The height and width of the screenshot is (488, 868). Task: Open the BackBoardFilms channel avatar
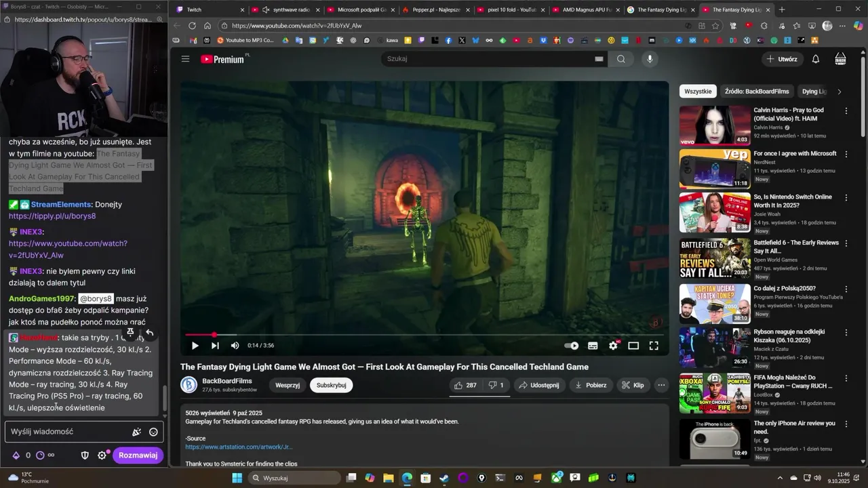[x=189, y=385]
